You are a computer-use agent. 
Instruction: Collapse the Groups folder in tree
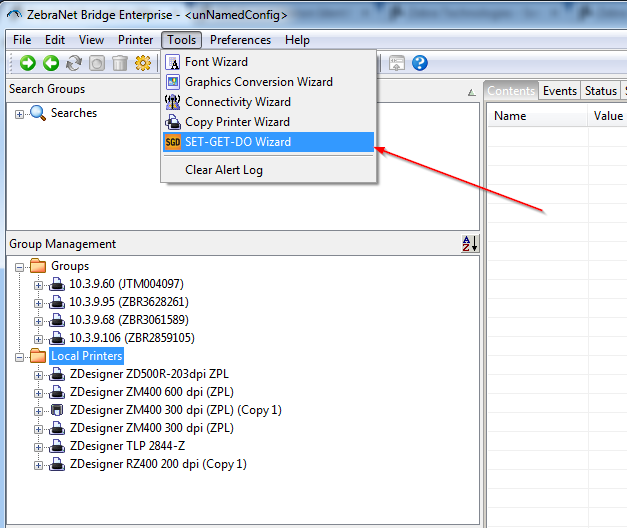20,266
